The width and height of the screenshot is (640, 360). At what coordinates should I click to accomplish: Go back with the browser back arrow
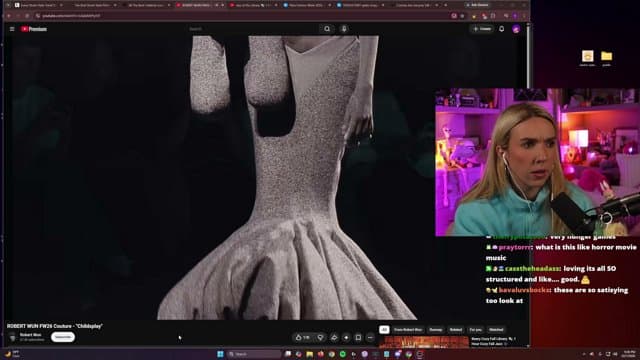(x=9, y=16)
